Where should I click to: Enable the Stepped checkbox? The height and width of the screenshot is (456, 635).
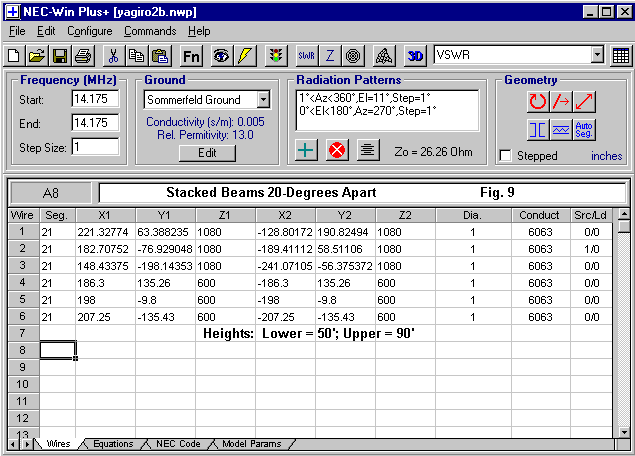point(506,156)
